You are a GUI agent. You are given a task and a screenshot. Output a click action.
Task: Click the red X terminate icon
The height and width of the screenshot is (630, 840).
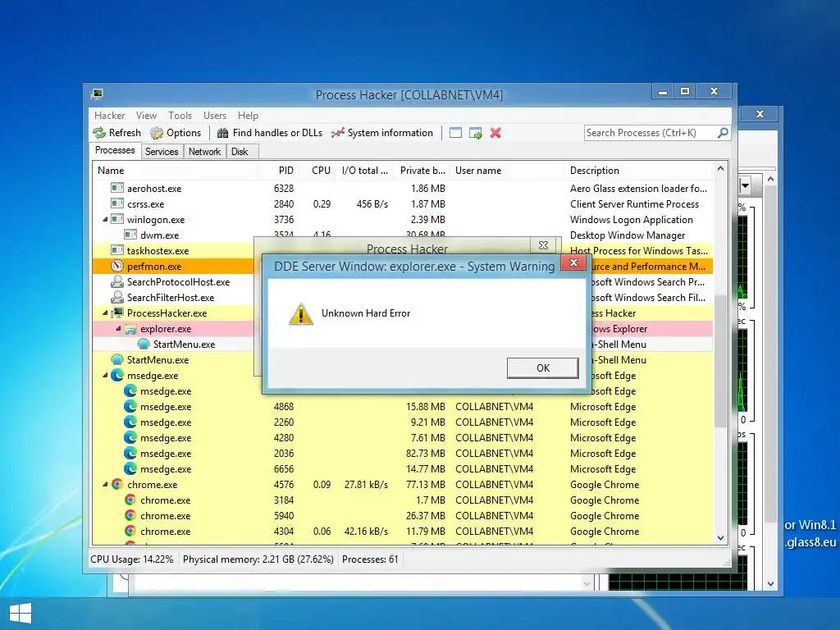(x=495, y=133)
